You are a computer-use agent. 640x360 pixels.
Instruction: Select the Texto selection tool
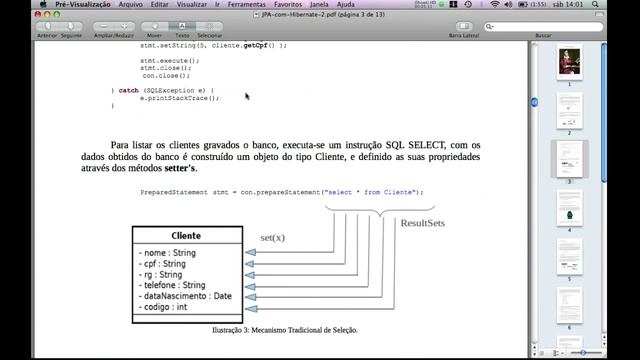182,27
